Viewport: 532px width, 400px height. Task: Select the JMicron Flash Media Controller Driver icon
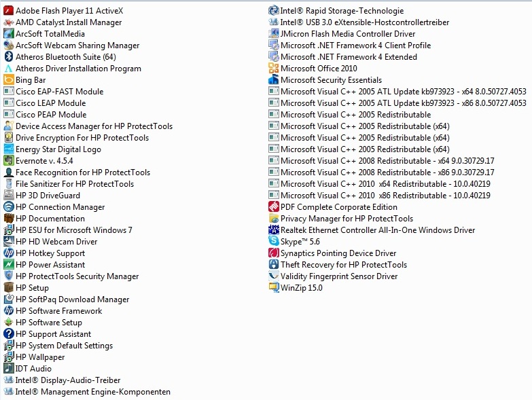tap(273, 34)
